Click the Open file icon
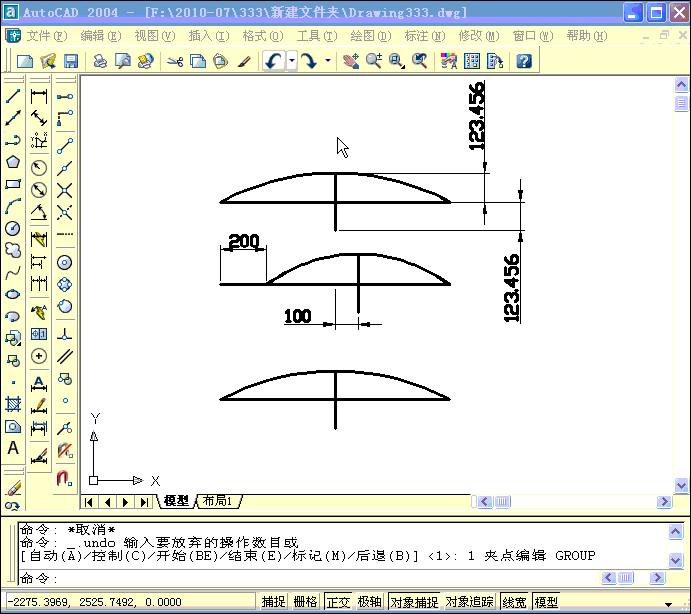 pos(48,61)
